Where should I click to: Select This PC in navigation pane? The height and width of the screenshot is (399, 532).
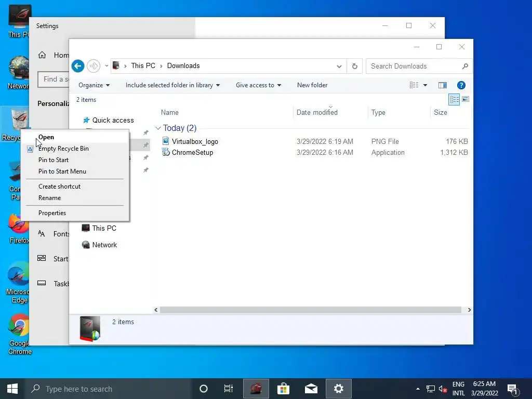104,228
